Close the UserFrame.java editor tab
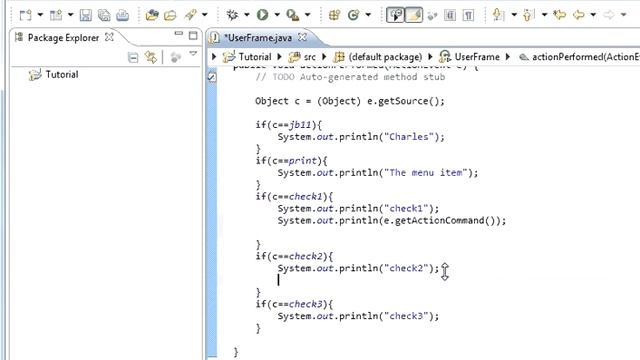The image size is (640, 360). 302,37
